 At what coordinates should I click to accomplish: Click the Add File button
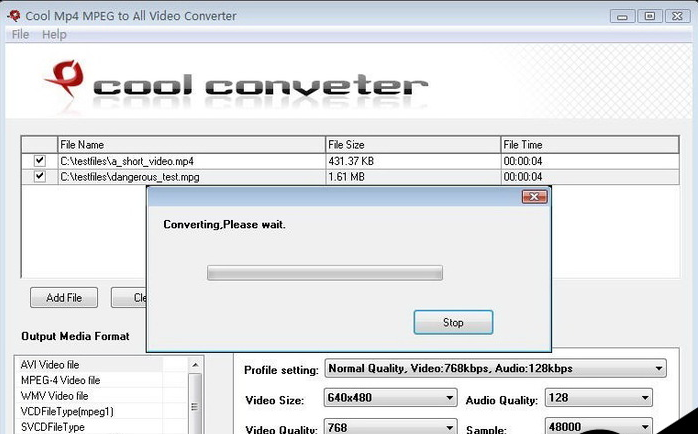point(64,298)
